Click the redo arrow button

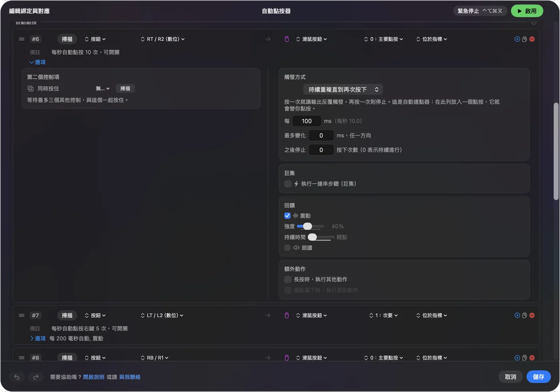coord(36,377)
